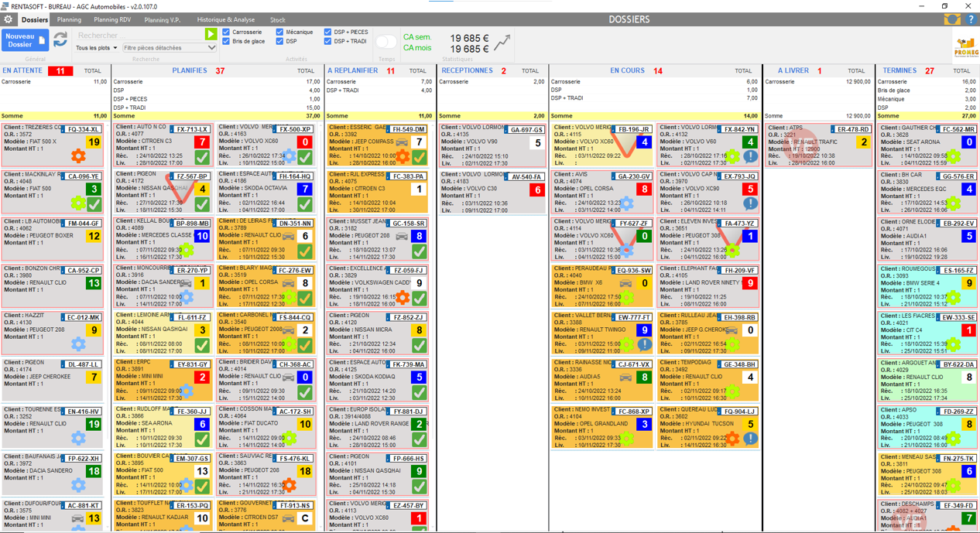Screen dimensions: 980x533
Task: Click blue gear on FX-500-XP card
Action: 290,156
